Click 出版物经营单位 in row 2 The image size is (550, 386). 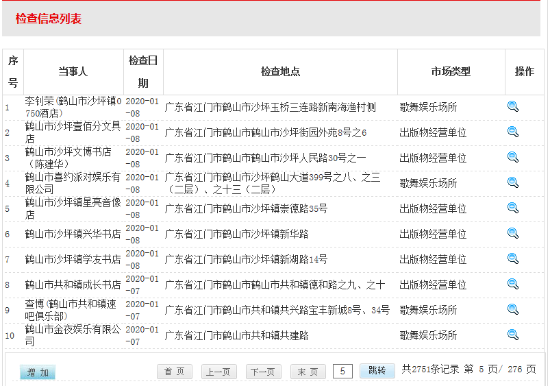433,132
